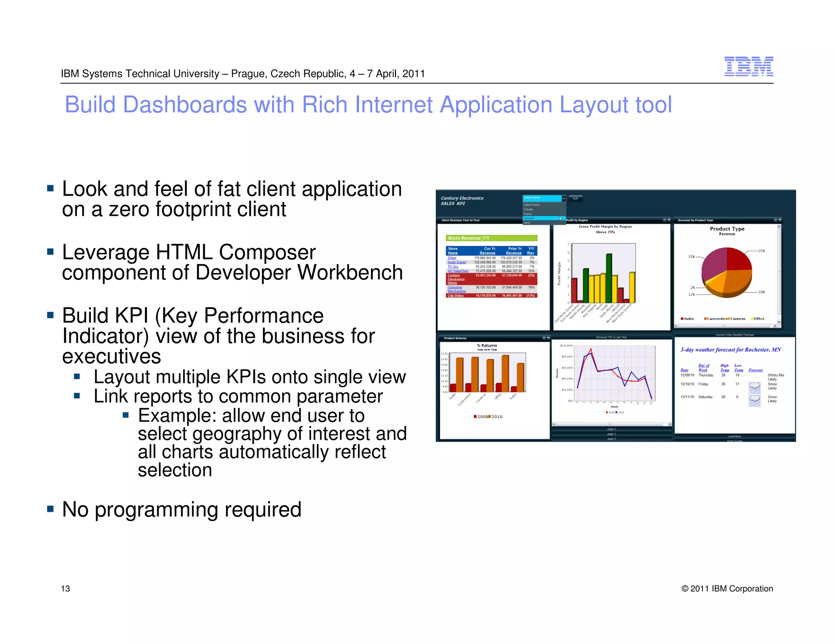Minimize the Product Returns panel
The width and height of the screenshot is (834, 644).
(x=544, y=338)
